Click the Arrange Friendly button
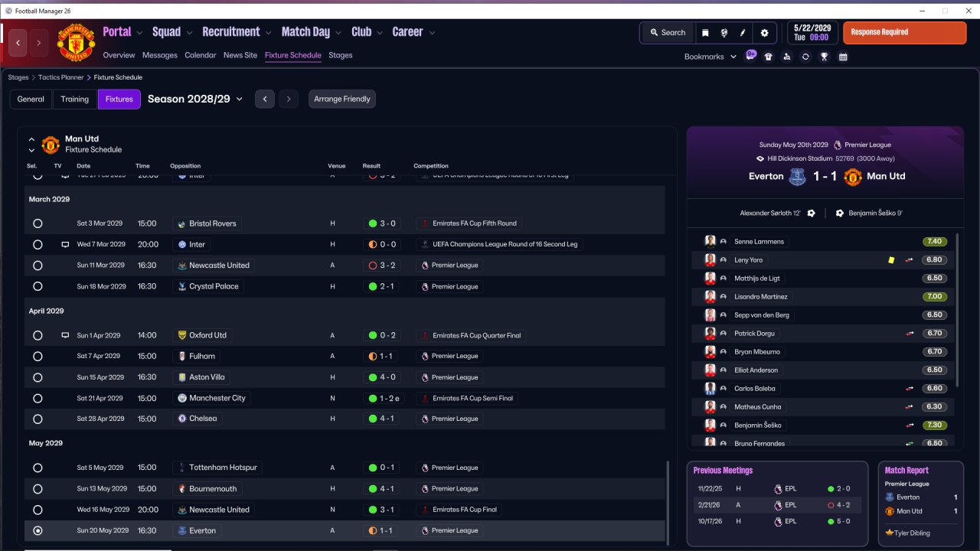Viewport: 980px width, 551px height. (x=342, y=99)
